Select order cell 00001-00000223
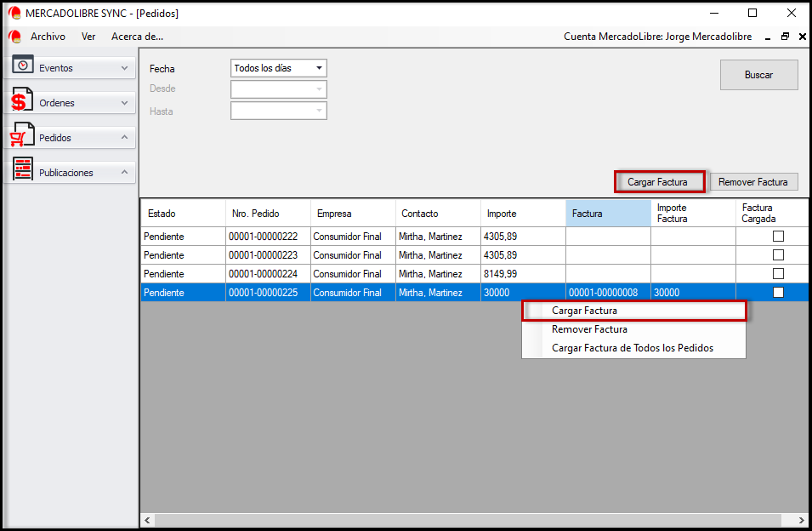Viewport: 812px width, 531px height. tap(268, 255)
